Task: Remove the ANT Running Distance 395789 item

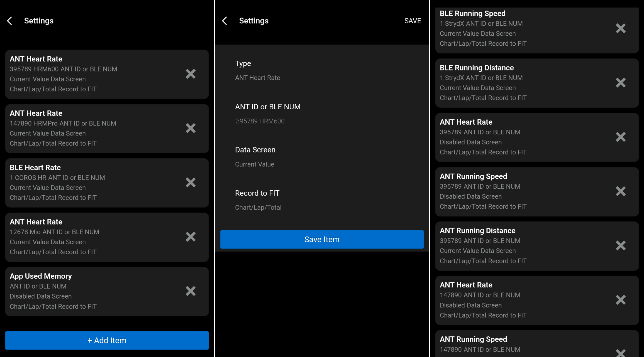Action: [x=621, y=245]
